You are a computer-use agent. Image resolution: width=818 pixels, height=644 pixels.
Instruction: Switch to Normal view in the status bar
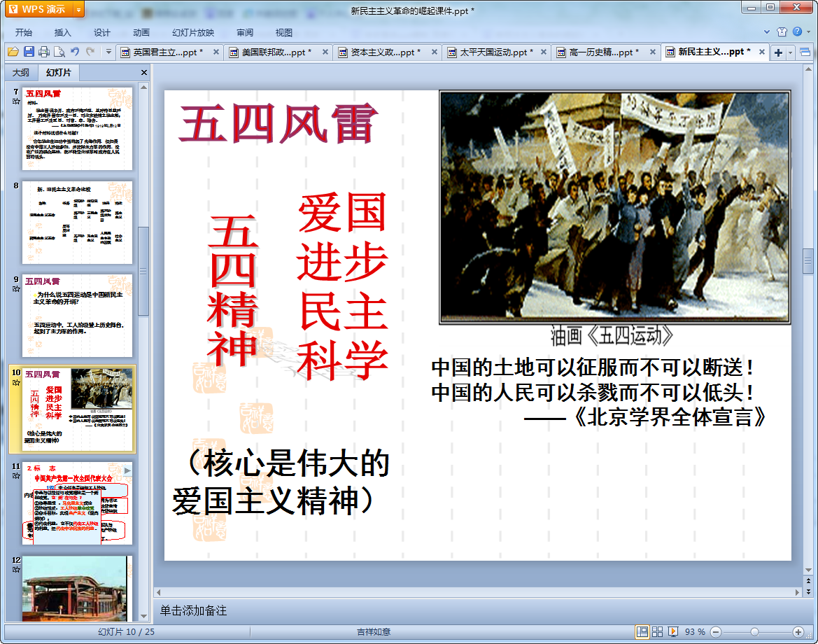pyautogui.click(x=642, y=631)
